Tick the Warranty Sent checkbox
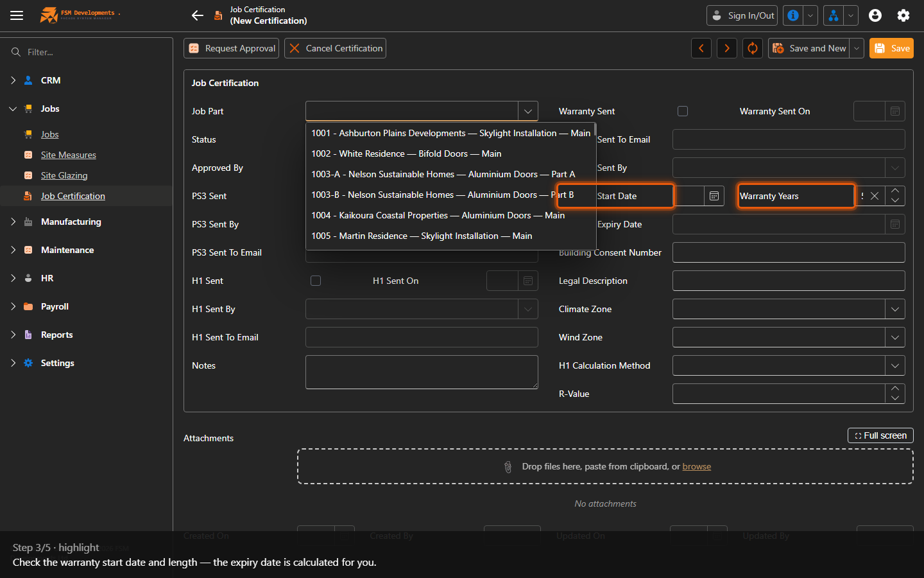924x578 pixels. tap(683, 111)
